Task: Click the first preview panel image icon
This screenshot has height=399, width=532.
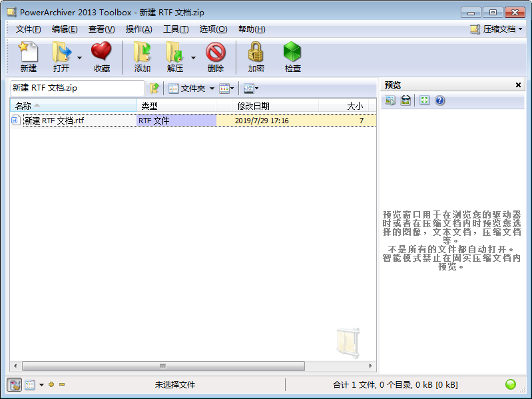Action: point(390,101)
